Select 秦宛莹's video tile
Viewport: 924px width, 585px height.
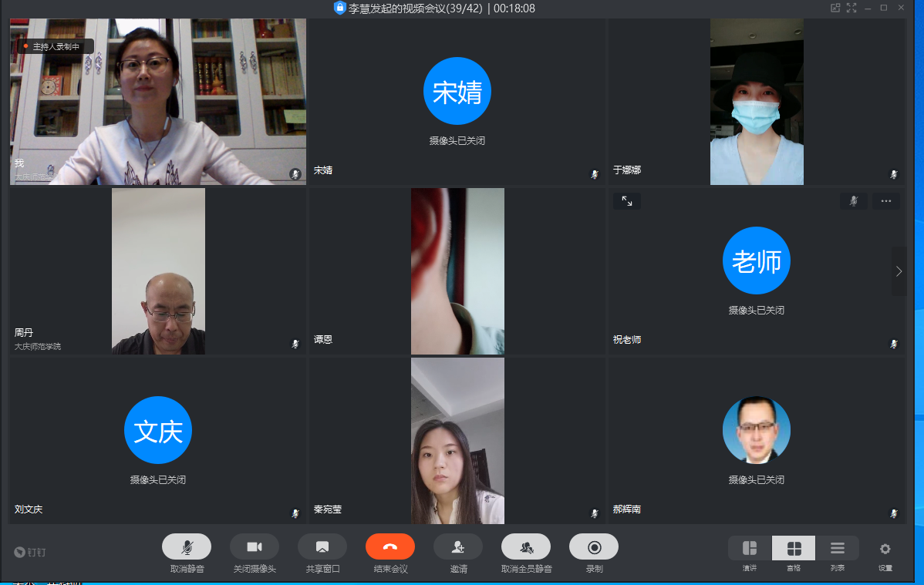457,440
